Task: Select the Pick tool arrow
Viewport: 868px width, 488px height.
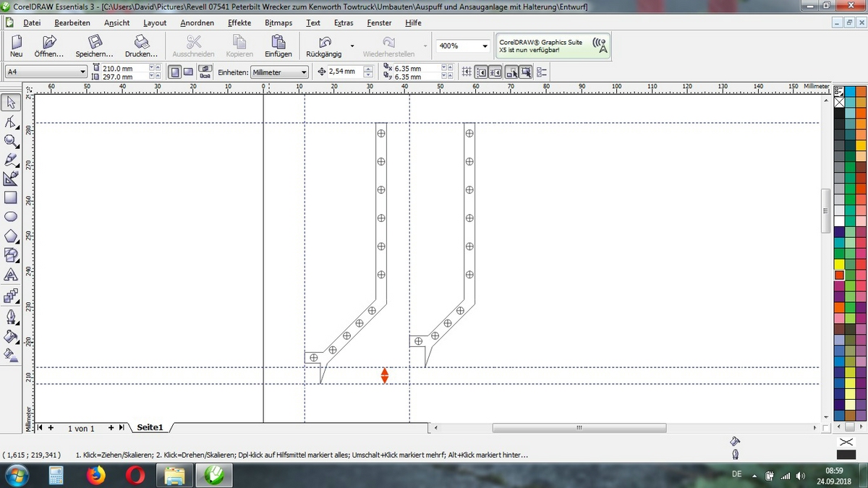Action: (11, 102)
